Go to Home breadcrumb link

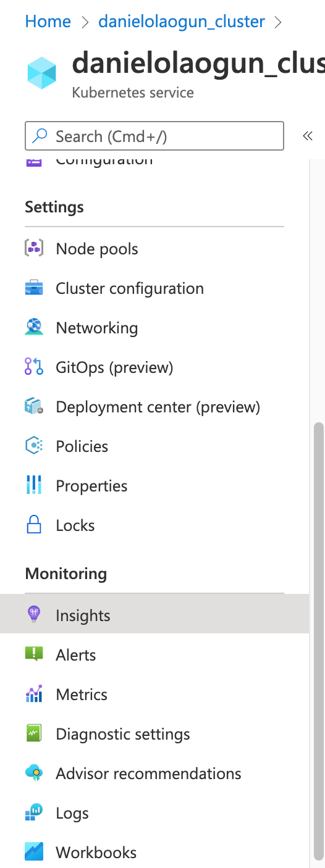click(x=48, y=22)
